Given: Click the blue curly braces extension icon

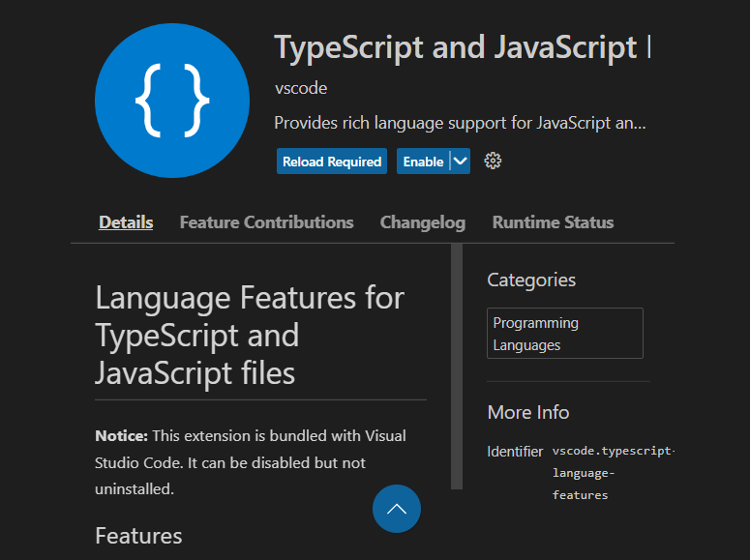Looking at the screenshot, I should (172, 101).
